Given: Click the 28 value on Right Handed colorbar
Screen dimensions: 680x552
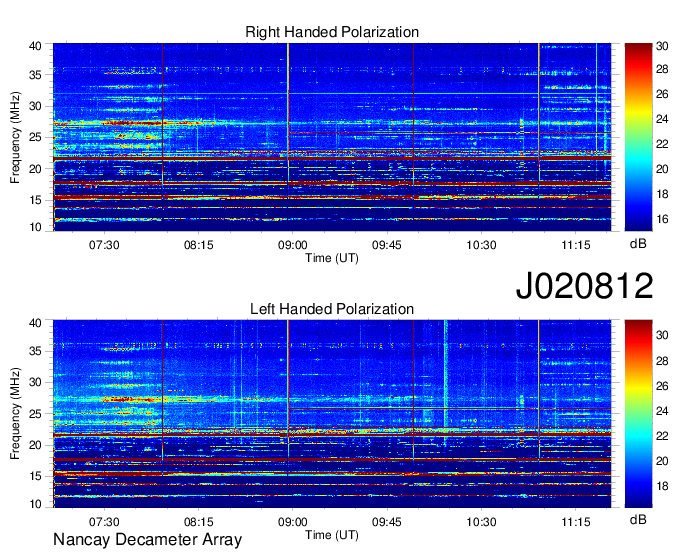Looking at the screenshot, I should (662, 69).
